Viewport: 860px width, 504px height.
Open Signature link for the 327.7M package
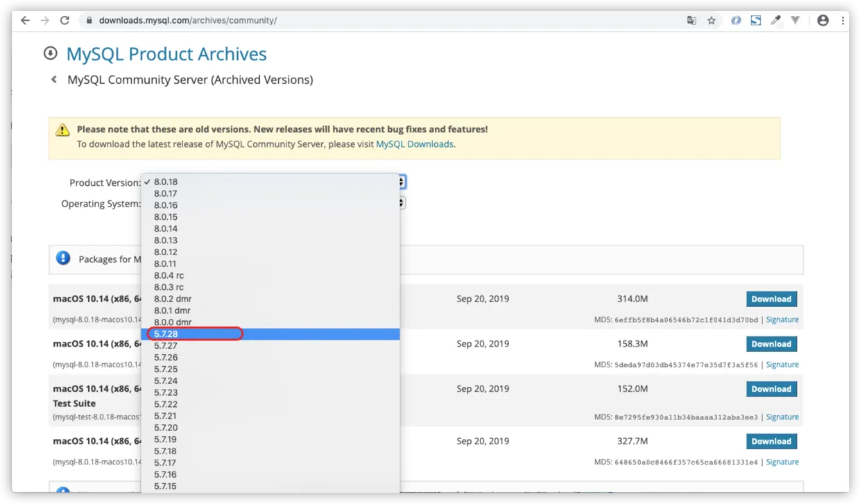782,462
